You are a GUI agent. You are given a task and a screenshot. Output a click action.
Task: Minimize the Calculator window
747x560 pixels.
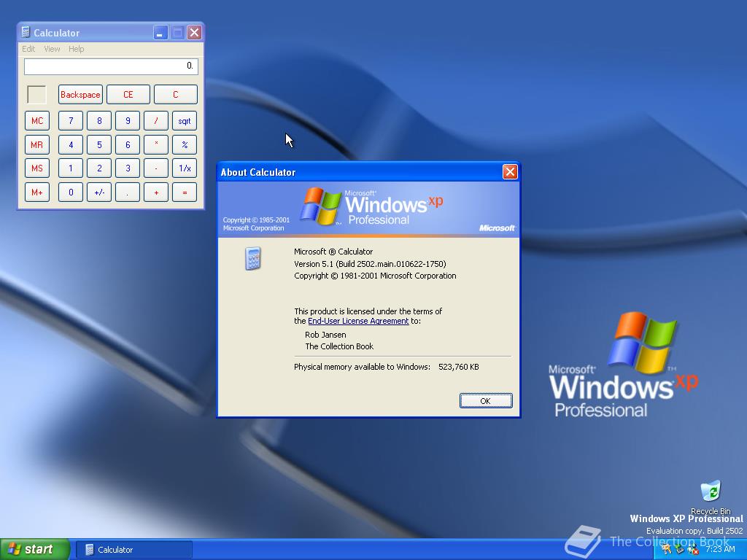click(160, 32)
